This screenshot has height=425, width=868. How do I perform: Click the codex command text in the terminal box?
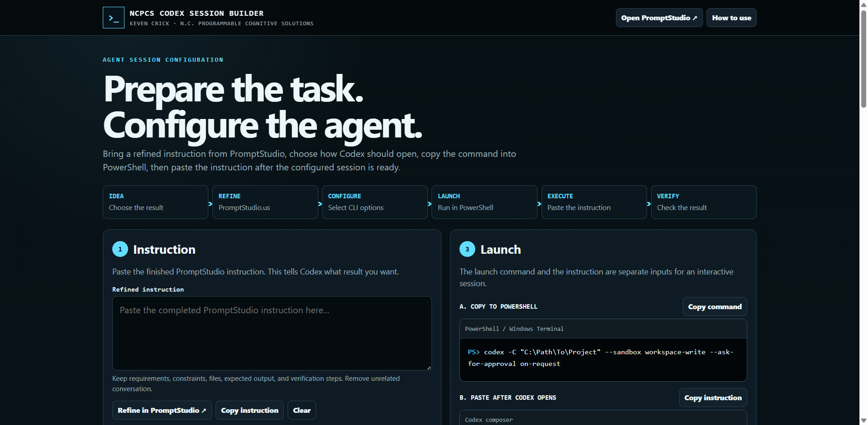point(601,358)
